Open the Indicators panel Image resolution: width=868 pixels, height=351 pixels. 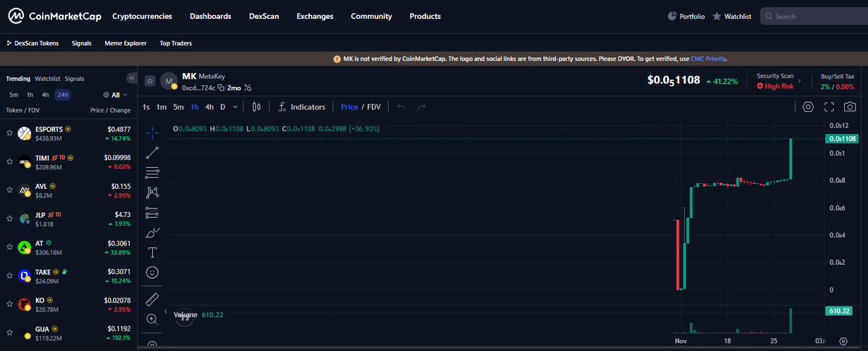pos(302,107)
